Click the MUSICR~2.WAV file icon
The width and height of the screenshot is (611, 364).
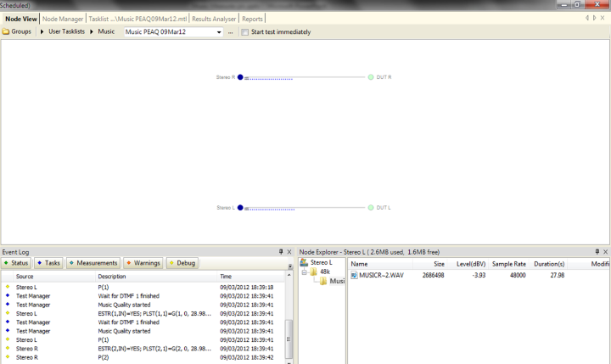(x=354, y=276)
